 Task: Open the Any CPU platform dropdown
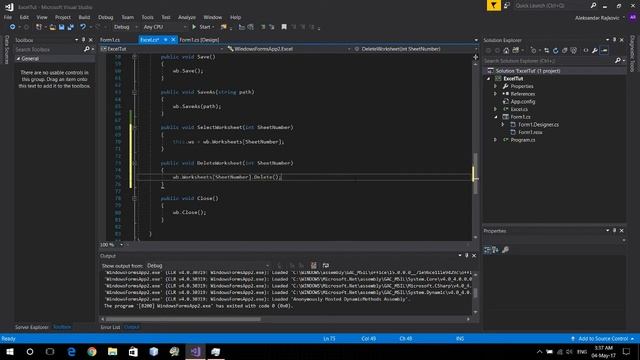(165, 27)
